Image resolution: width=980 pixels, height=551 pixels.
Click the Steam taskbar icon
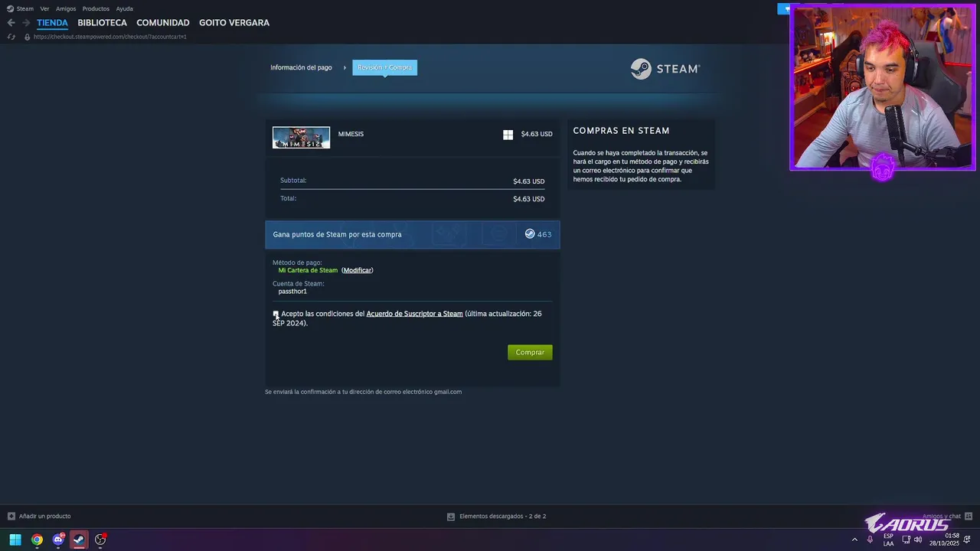[x=79, y=540]
